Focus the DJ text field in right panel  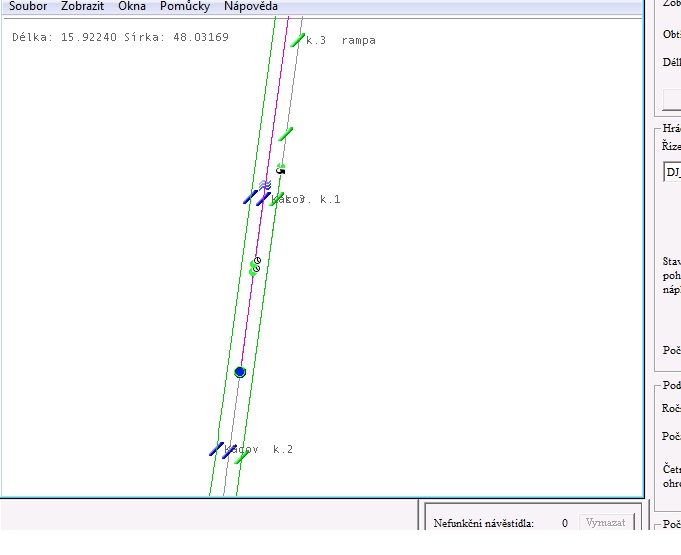[672, 172]
